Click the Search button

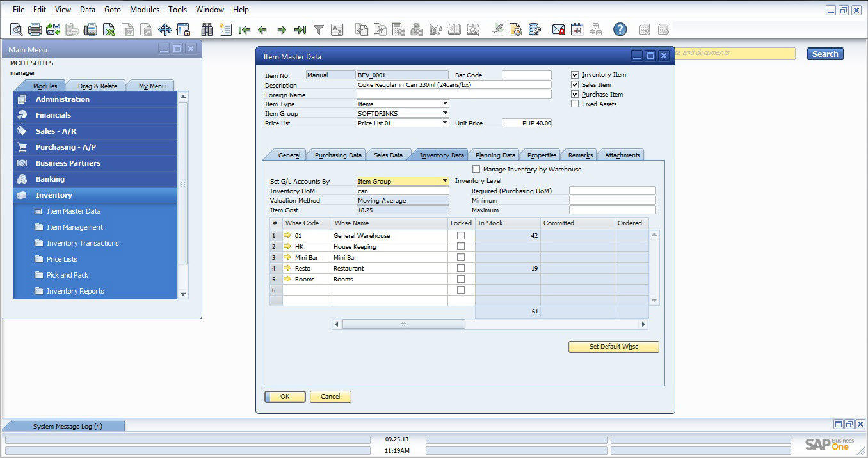[825, 54]
